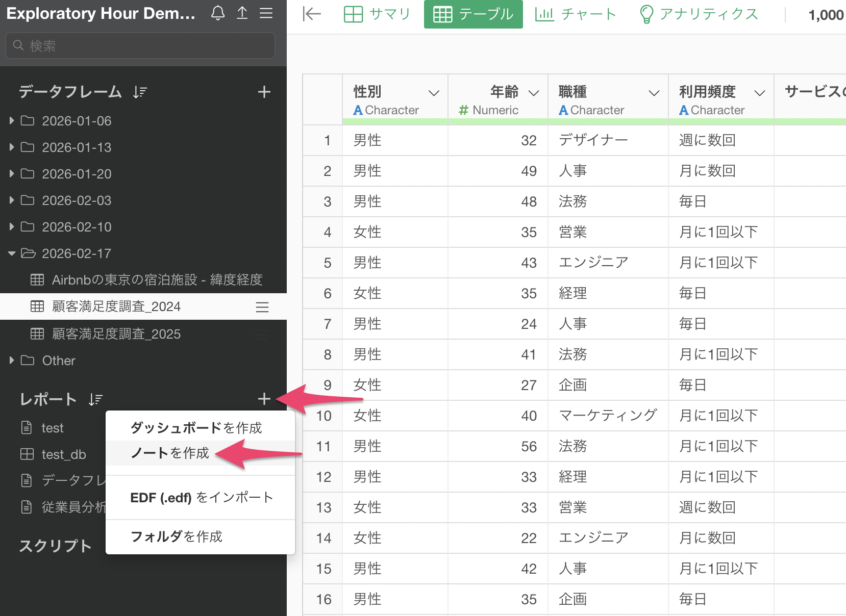Open the 性別 column dropdown menu

coord(434,93)
